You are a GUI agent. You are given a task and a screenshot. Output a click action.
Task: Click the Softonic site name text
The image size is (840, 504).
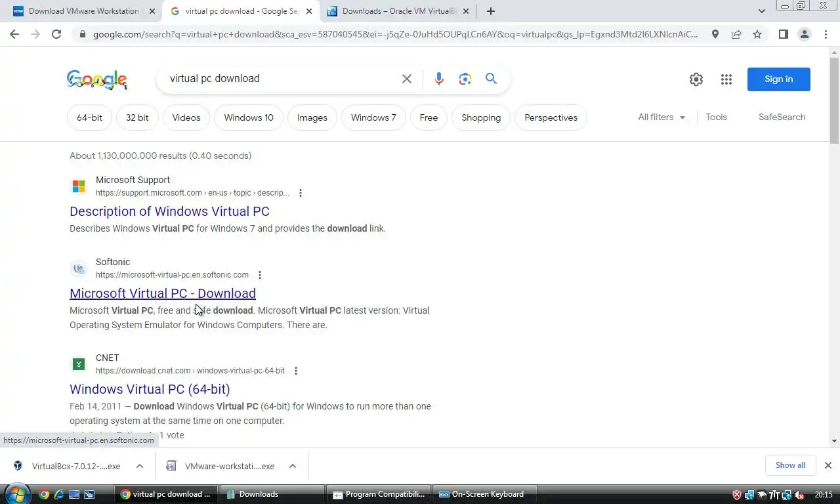pyautogui.click(x=113, y=262)
